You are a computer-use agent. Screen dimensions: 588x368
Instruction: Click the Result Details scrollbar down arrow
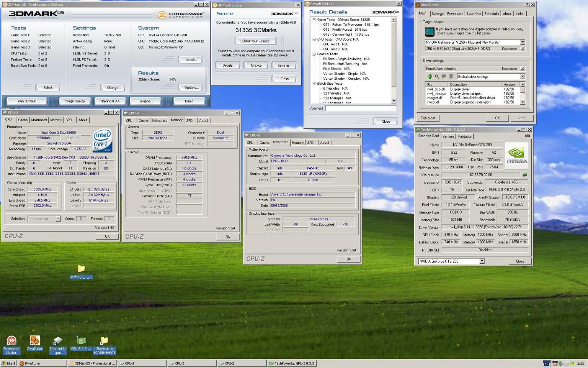point(394,101)
